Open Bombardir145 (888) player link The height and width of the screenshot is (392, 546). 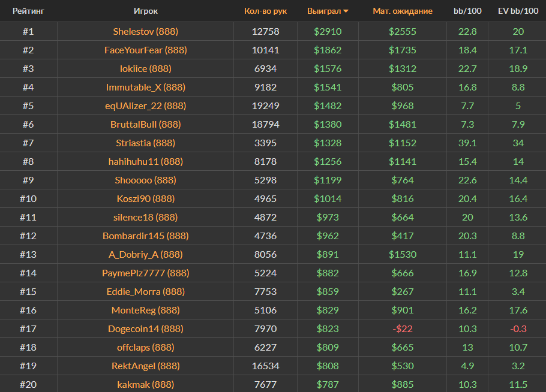(x=146, y=236)
